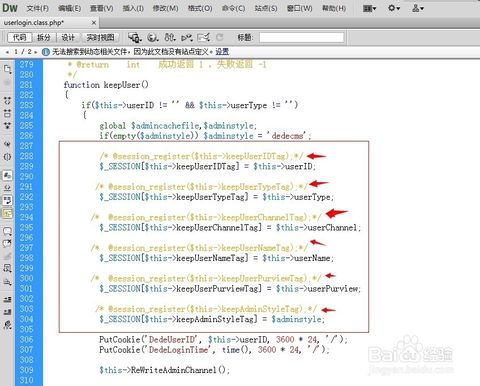This screenshot has height=386, width=480.
Task: Click the Balance Braces icon
Action: [7, 157]
